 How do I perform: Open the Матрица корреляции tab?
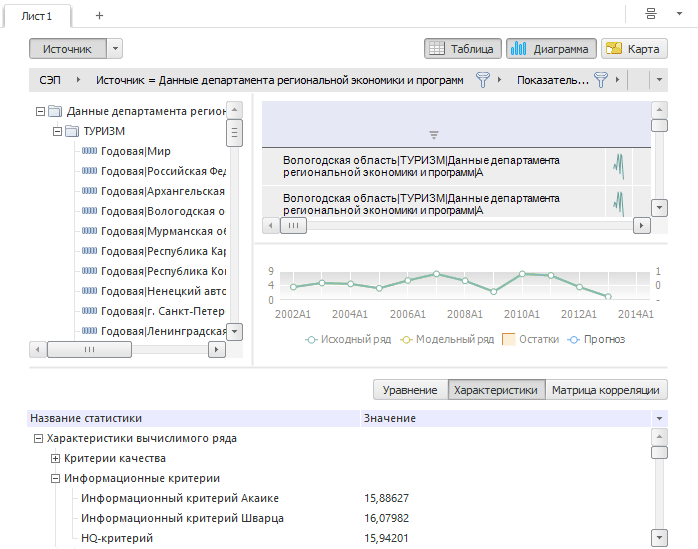tap(608, 390)
